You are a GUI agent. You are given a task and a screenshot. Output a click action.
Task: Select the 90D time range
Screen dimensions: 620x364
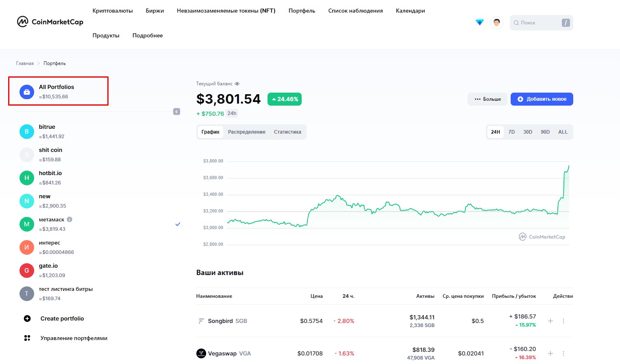(545, 132)
